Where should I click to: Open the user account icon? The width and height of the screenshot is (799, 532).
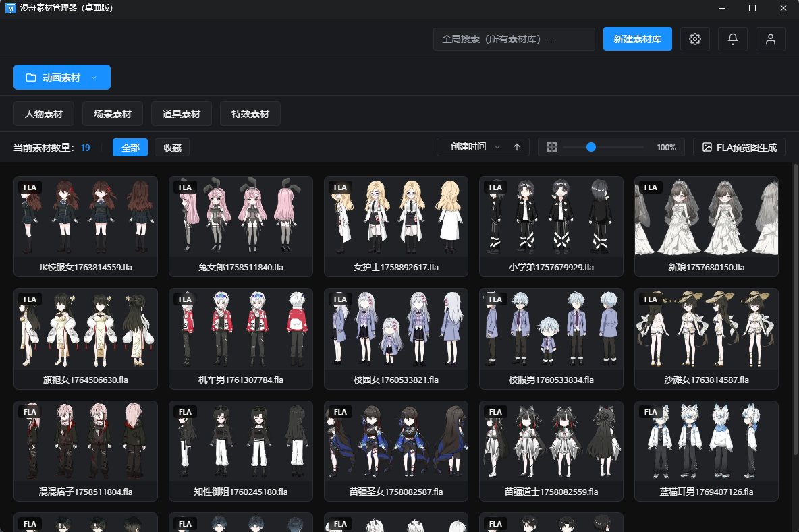(x=770, y=39)
